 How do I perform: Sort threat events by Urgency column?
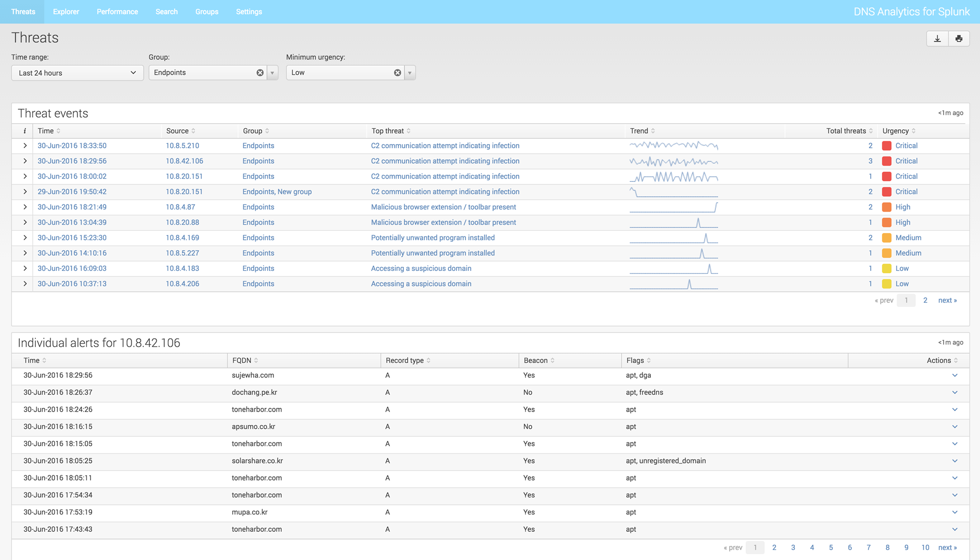coord(899,131)
